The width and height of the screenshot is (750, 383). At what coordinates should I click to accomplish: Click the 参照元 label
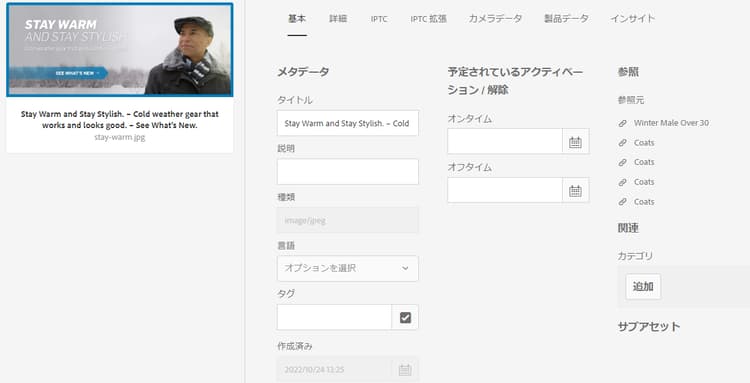coord(631,100)
